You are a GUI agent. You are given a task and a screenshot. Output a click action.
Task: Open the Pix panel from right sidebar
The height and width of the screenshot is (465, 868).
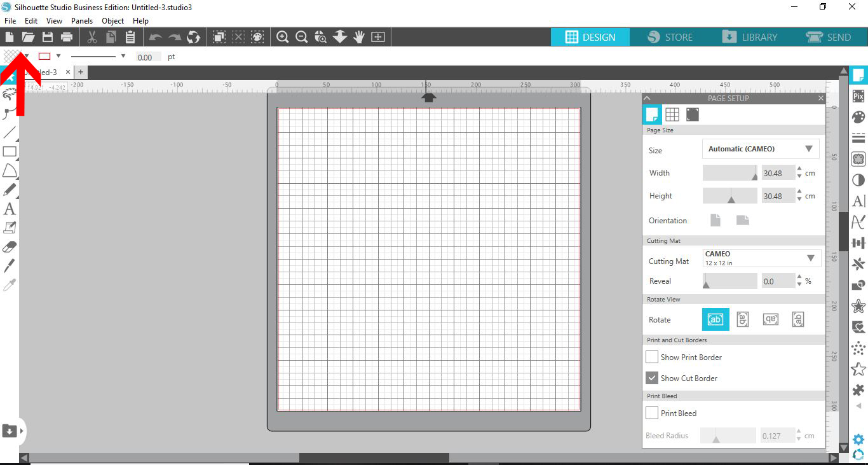(858, 96)
